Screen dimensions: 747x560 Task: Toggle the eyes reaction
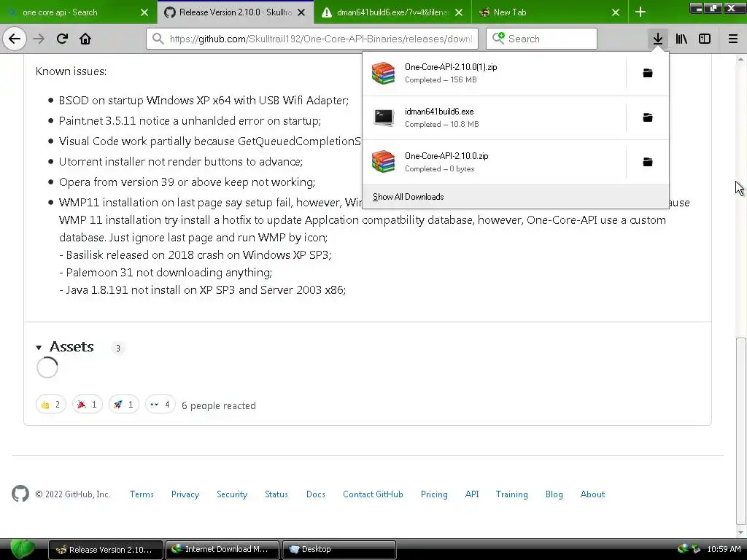[x=160, y=405]
